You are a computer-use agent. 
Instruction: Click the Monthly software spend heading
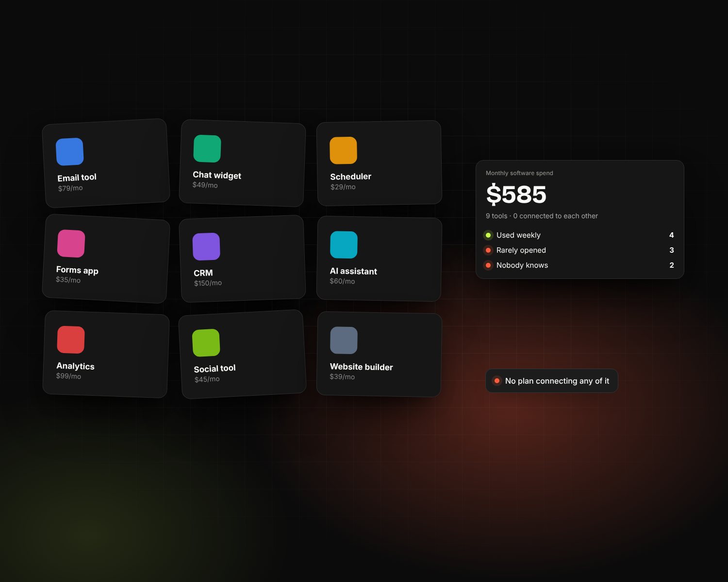(x=519, y=173)
